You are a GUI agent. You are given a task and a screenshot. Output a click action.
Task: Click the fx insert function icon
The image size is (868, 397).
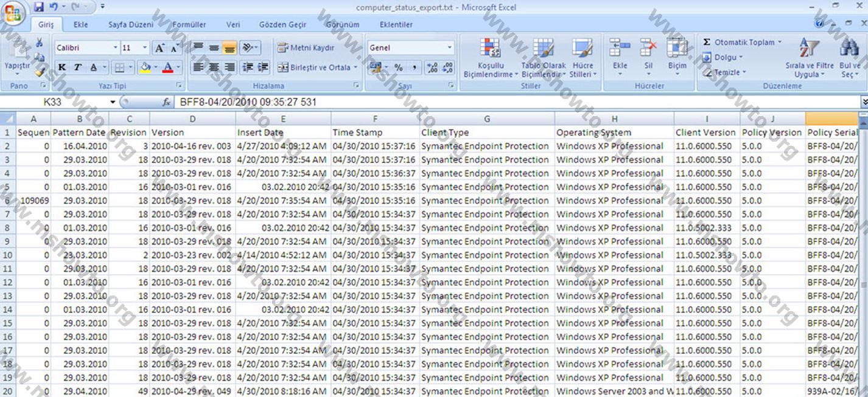166,102
